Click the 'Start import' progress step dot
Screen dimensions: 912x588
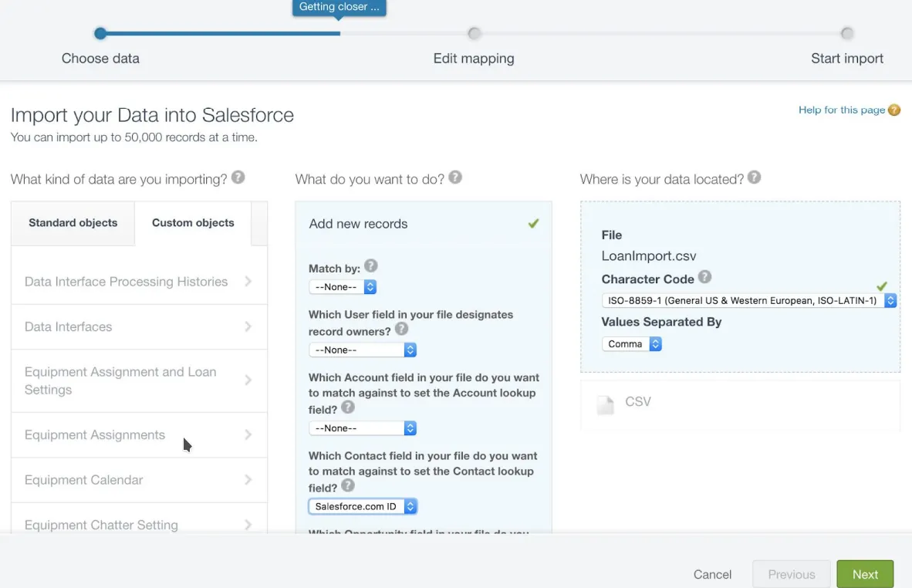click(847, 33)
